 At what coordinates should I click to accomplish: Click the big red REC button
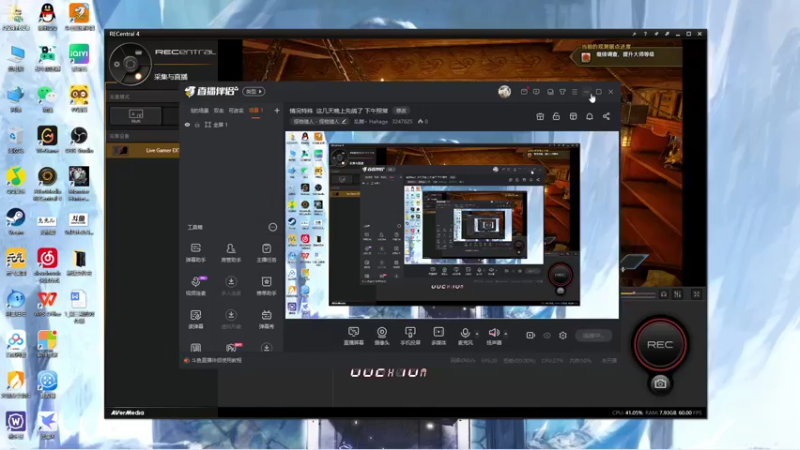click(x=660, y=344)
